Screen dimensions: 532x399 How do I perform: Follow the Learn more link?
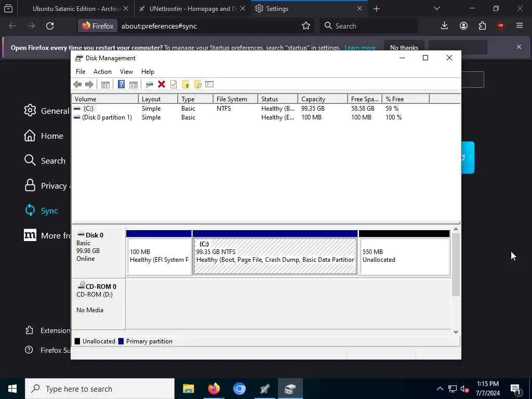(360, 48)
